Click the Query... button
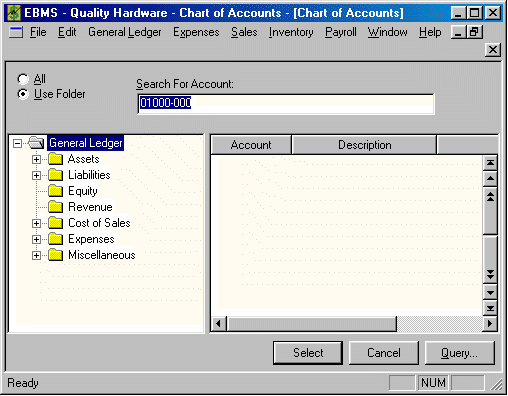Viewport: 508px width, 396px height. click(x=459, y=353)
